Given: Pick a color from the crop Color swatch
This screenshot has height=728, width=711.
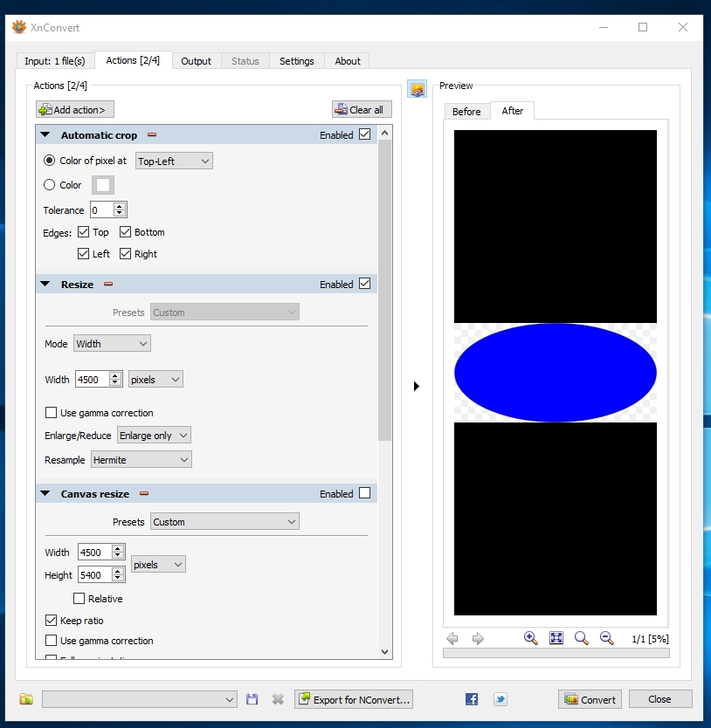Looking at the screenshot, I should 103,185.
